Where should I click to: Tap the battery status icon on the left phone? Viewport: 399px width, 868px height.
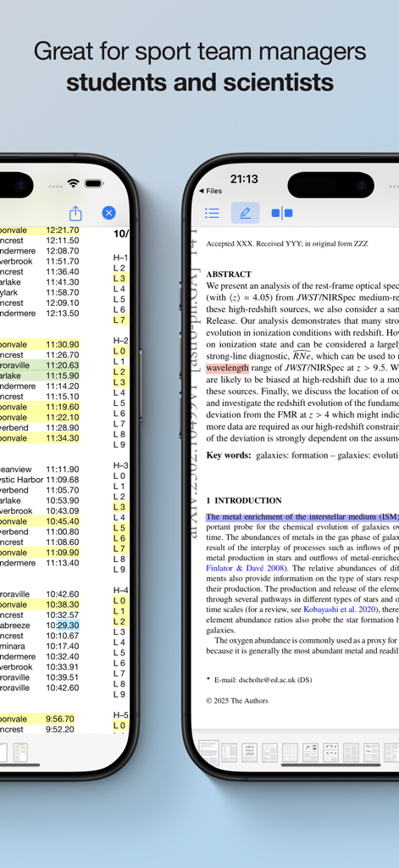(94, 183)
